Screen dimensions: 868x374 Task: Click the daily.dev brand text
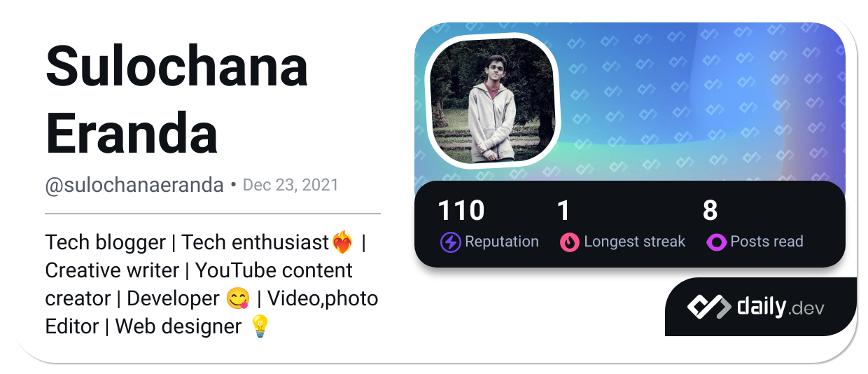tap(780, 307)
